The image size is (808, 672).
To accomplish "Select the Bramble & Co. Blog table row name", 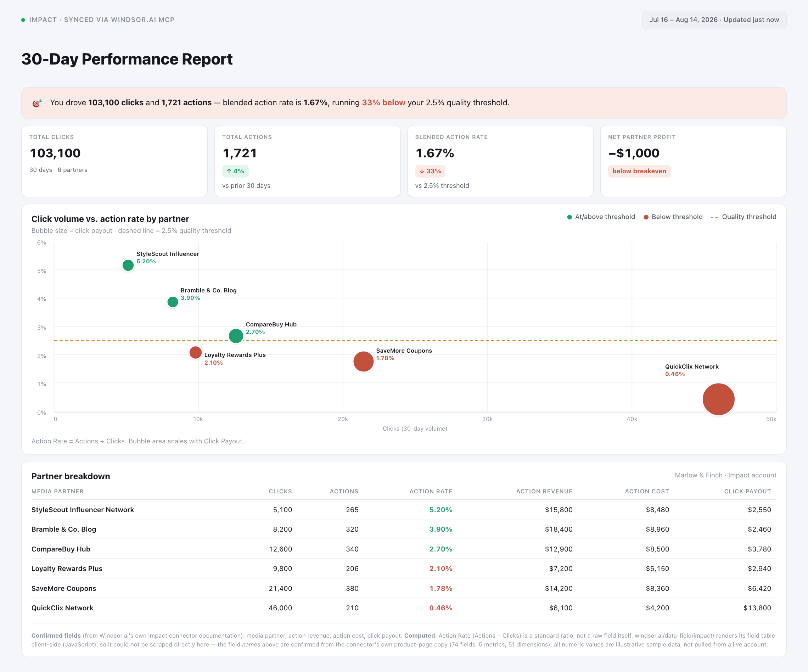I will click(64, 529).
